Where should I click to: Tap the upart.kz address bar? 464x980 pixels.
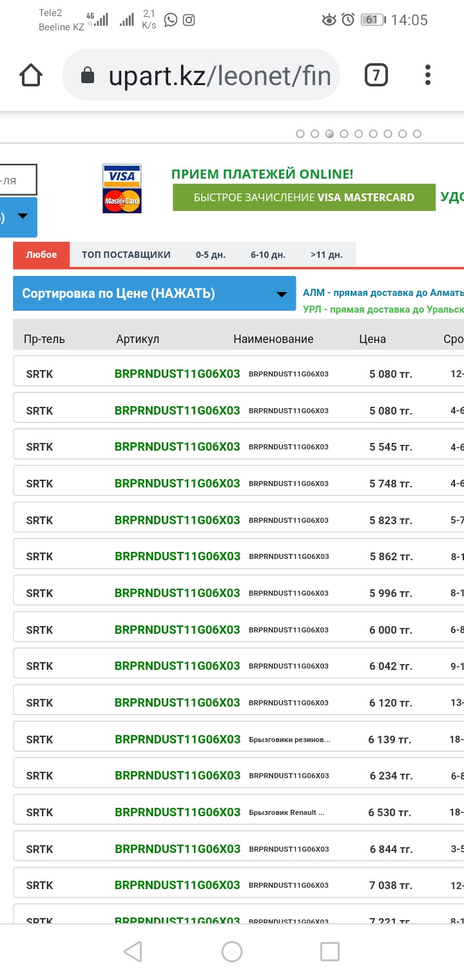click(x=219, y=76)
